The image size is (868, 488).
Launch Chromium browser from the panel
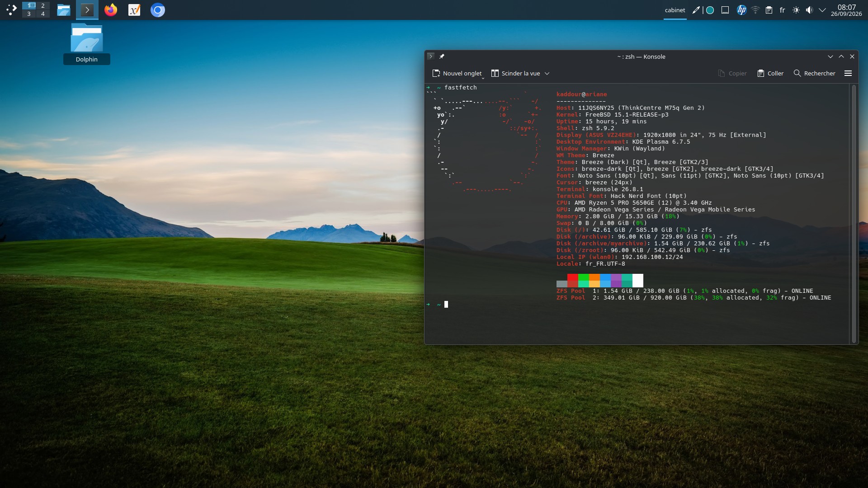tap(158, 10)
